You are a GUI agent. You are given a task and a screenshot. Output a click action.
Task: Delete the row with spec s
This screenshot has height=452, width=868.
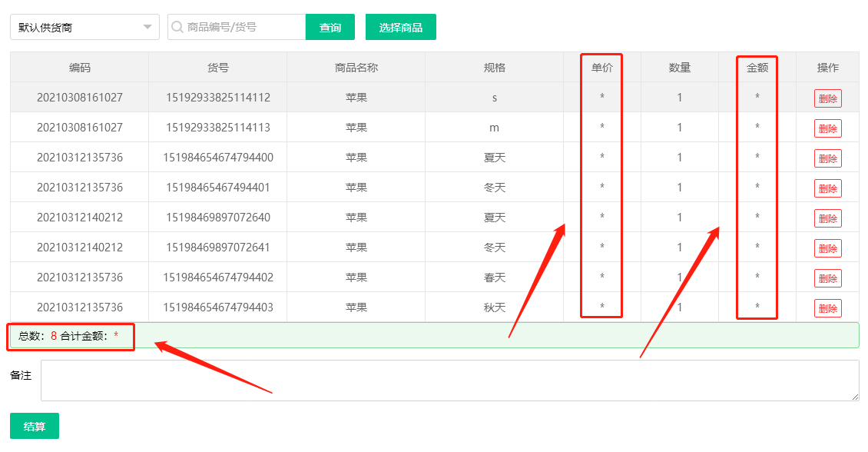[827, 98]
